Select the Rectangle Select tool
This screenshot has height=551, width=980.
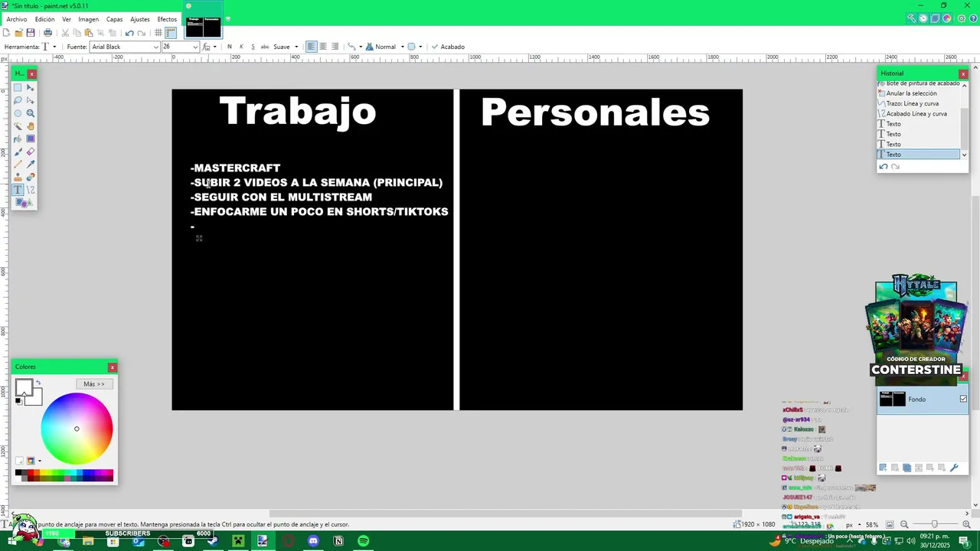click(x=18, y=87)
